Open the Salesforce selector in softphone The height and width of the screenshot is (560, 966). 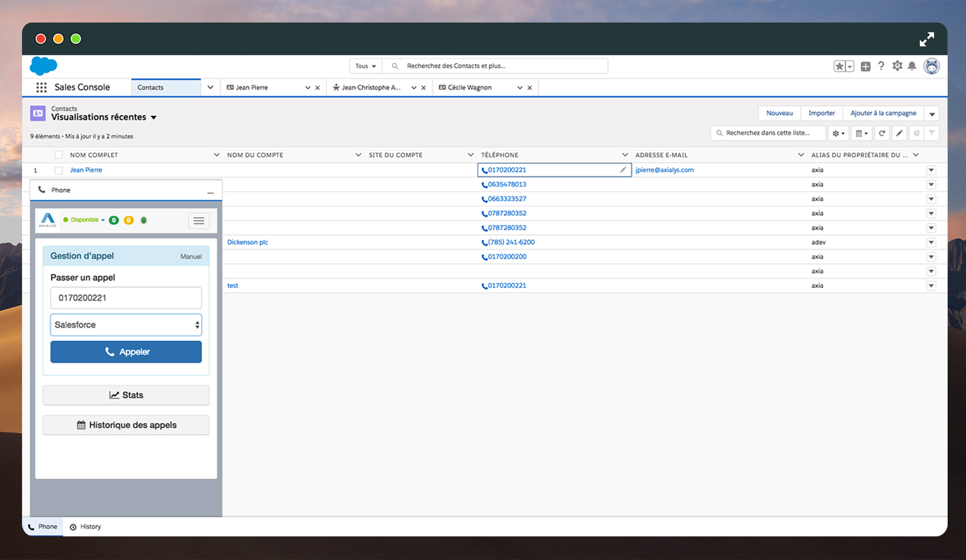tap(126, 325)
